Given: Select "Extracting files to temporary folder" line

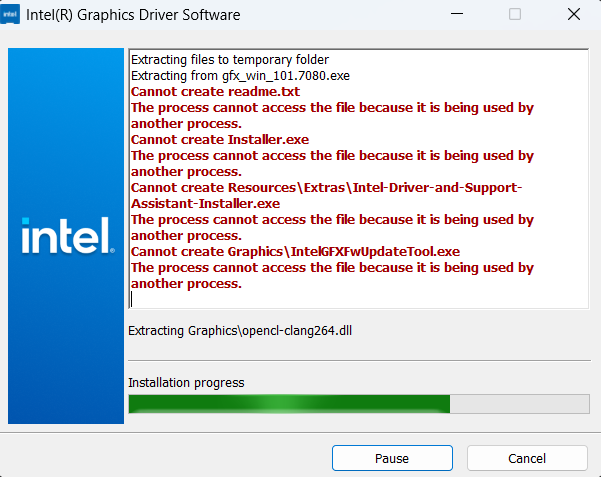Looking at the screenshot, I should pyautogui.click(x=230, y=59).
